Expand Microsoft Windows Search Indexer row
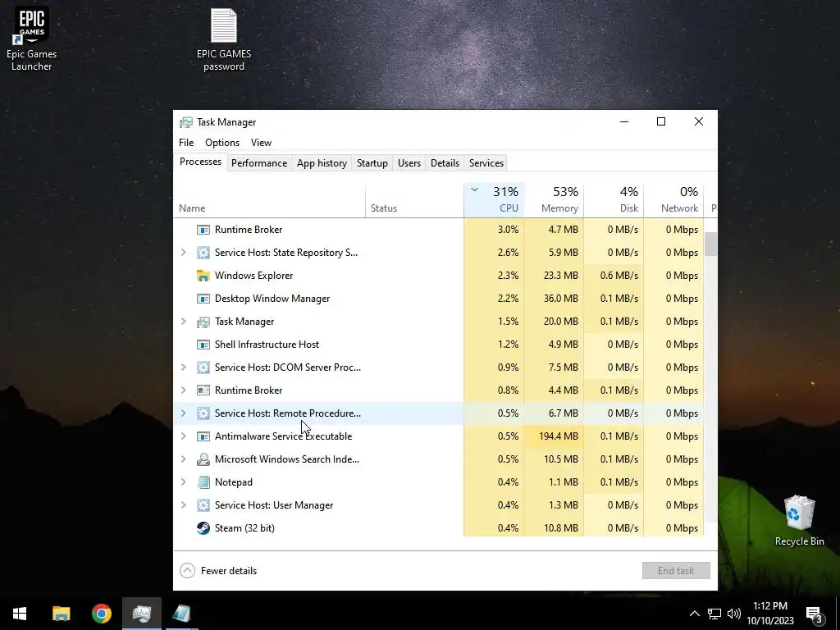This screenshot has width=840, height=630. point(183,459)
